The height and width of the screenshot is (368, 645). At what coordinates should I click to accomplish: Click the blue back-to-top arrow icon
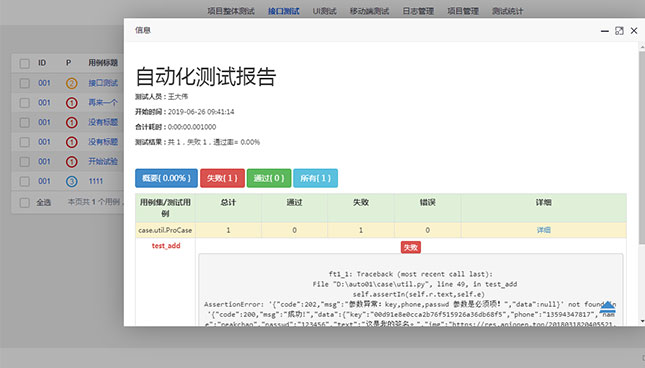[x=608, y=308]
